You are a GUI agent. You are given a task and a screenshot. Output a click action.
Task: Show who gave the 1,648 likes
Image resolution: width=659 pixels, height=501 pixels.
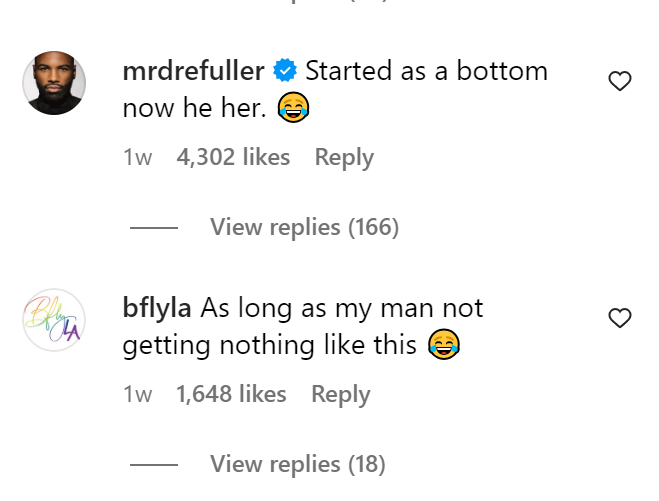[x=231, y=394]
